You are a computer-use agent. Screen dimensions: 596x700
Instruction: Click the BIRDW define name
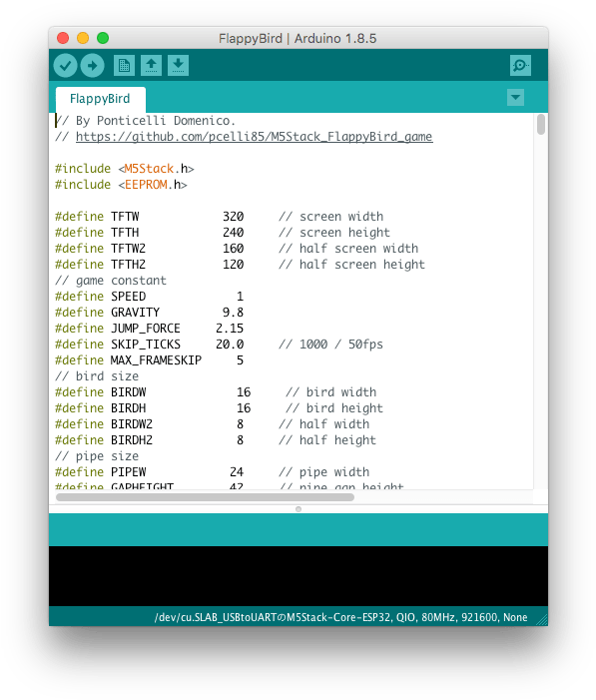[128, 392]
